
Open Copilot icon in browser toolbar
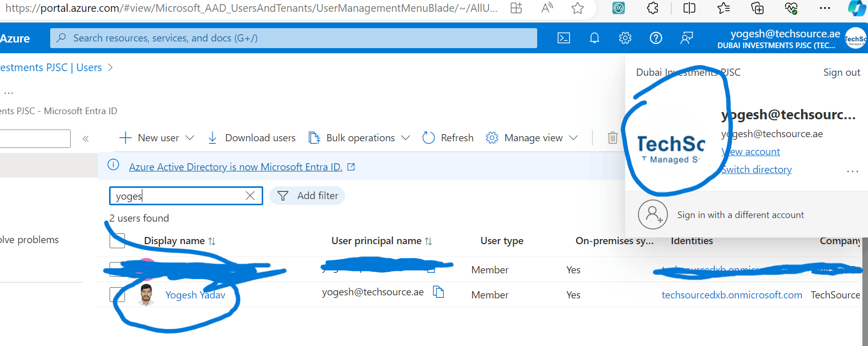857,8
